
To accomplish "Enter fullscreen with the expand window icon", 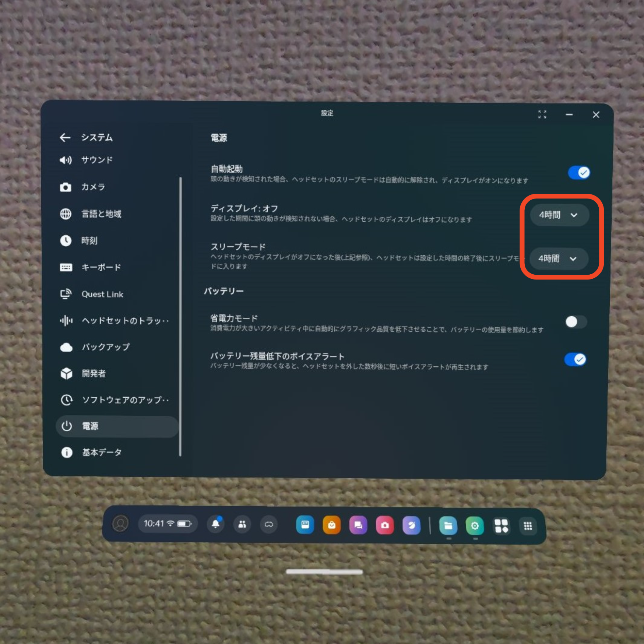I will [x=542, y=115].
